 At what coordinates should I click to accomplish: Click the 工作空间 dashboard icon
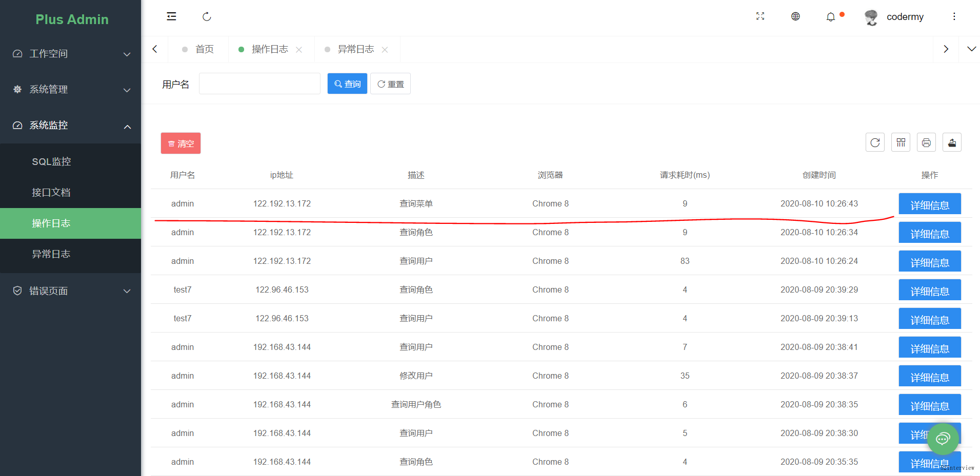[17, 54]
